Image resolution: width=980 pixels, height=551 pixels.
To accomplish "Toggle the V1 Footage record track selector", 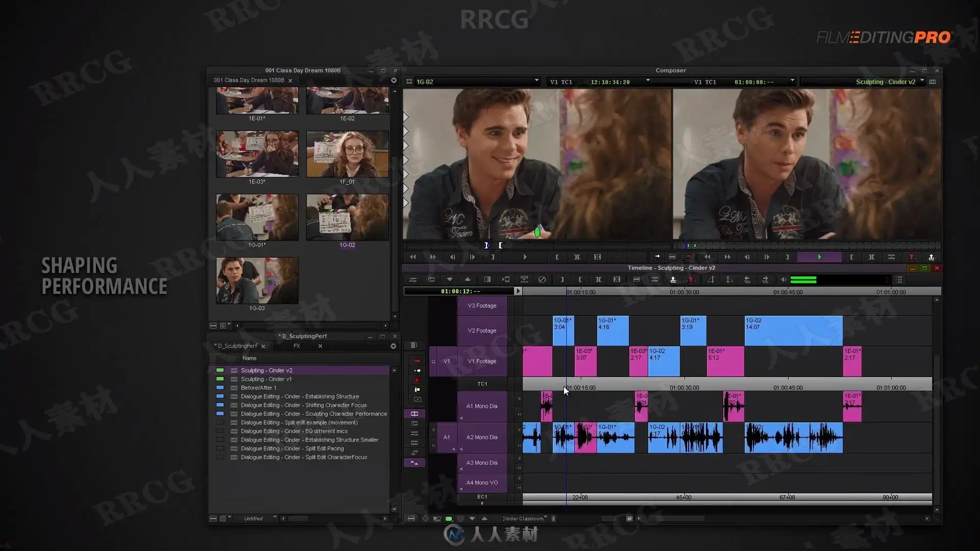I will (x=482, y=361).
